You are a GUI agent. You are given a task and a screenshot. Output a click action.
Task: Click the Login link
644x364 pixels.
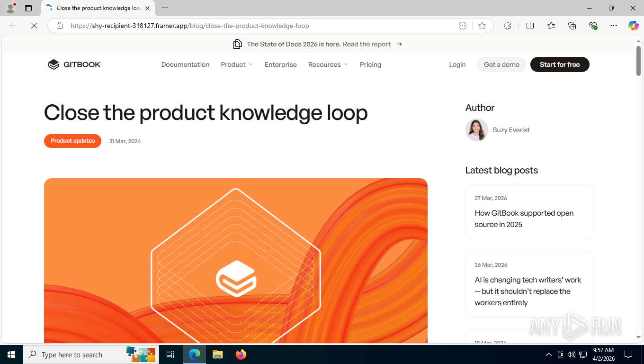click(457, 64)
